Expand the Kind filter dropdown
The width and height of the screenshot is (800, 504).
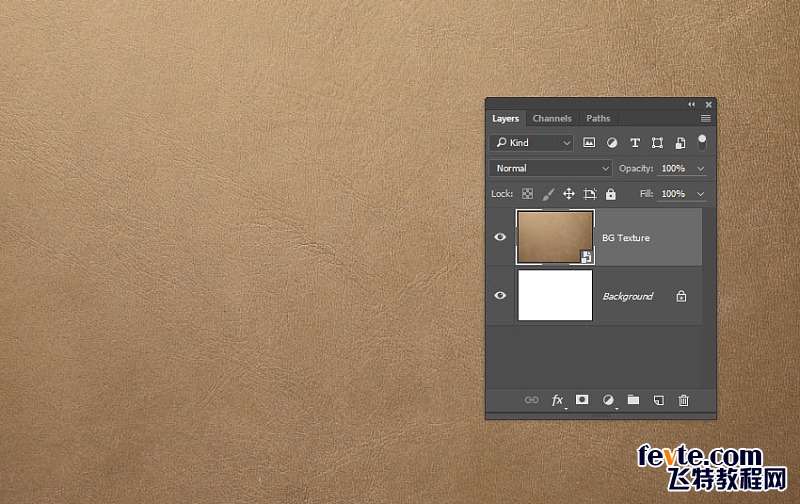point(532,143)
